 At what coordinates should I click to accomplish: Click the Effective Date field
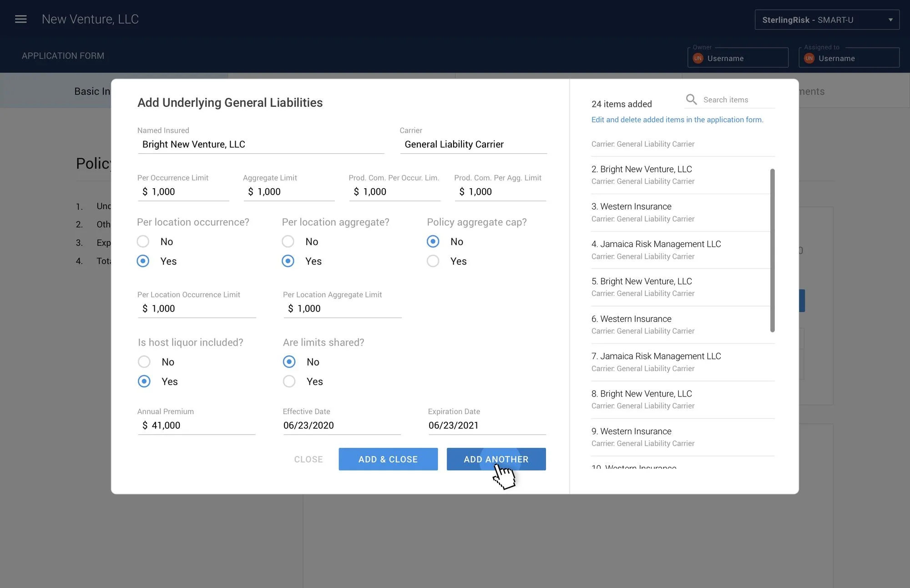(342, 426)
